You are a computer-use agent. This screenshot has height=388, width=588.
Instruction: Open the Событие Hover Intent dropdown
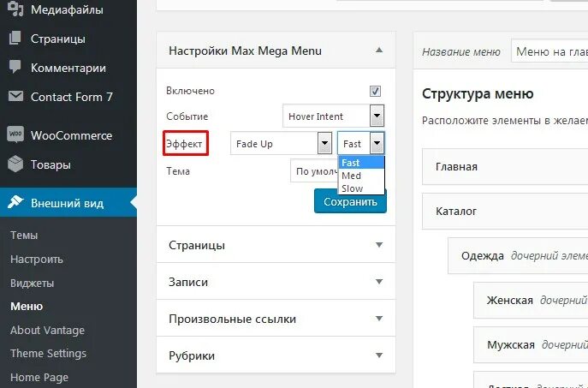[334, 116]
